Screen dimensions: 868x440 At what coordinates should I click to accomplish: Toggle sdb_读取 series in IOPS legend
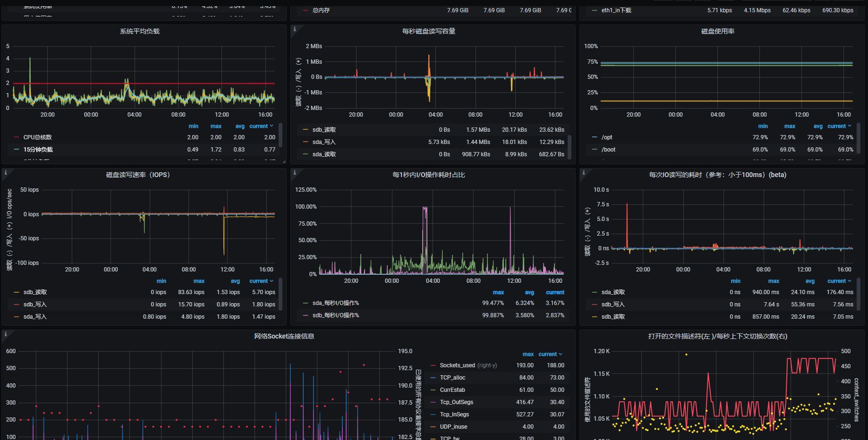[35, 292]
